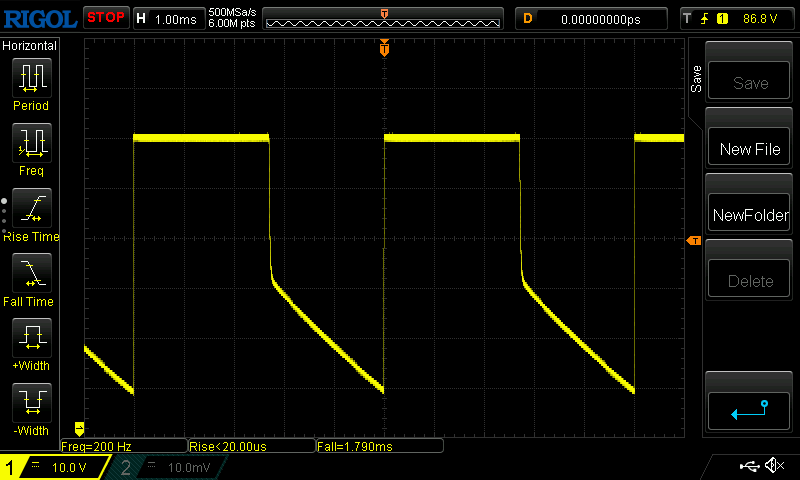
Task: Click the channel 1 ground level marker
Action: (x=79, y=428)
